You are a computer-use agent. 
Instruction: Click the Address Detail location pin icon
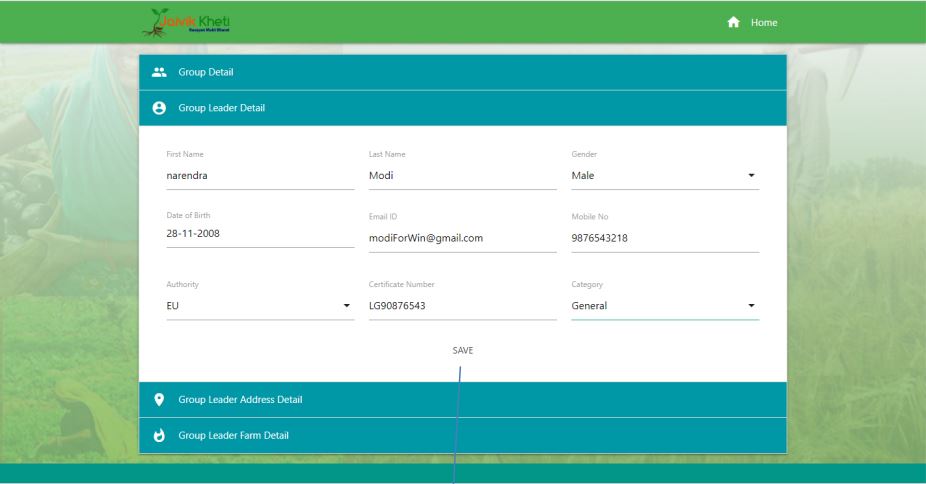coord(158,400)
